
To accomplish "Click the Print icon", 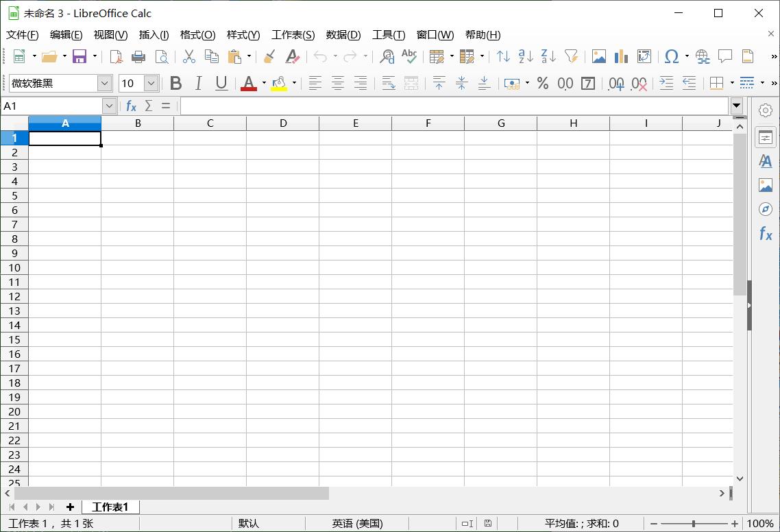I will click(x=138, y=56).
